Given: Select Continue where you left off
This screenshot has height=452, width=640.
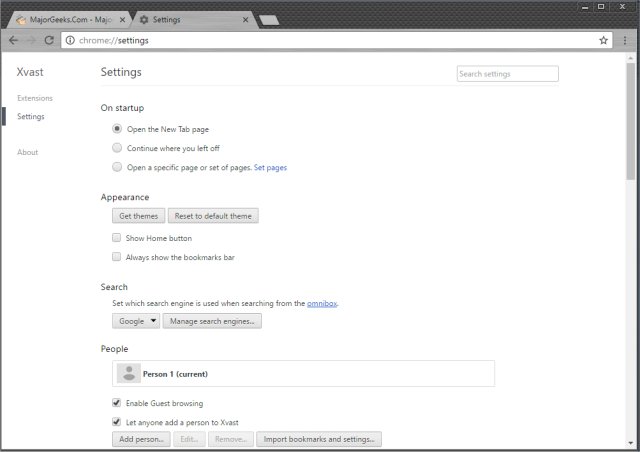Looking at the screenshot, I should pyautogui.click(x=118, y=148).
